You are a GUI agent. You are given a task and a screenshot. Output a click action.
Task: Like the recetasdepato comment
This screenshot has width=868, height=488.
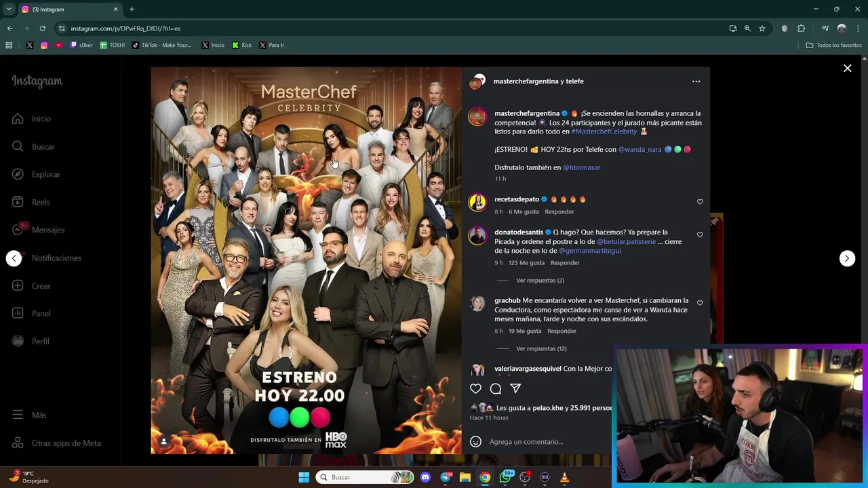pos(700,201)
